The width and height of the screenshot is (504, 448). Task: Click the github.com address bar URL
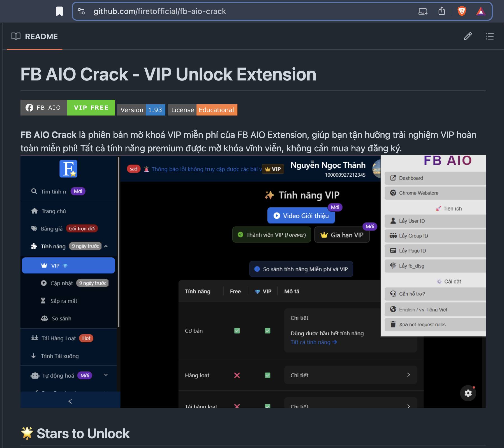[x=160, y=11]
